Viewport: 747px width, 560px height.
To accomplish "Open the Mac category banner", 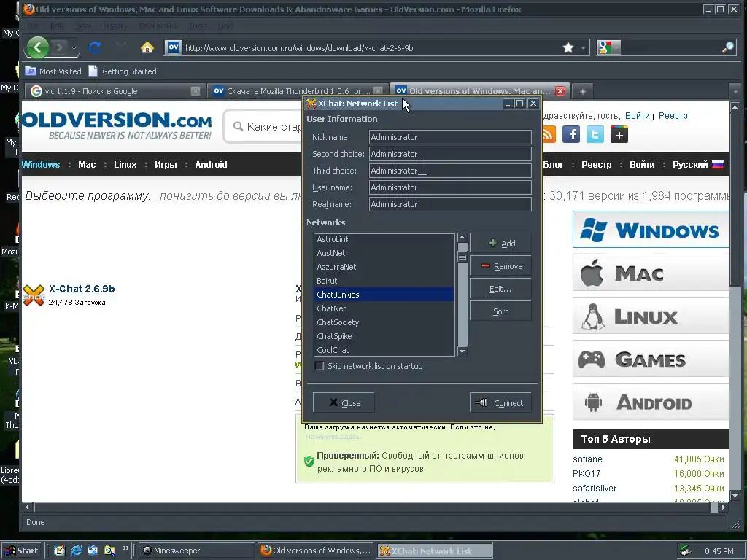I will click(x=651, y=273).
